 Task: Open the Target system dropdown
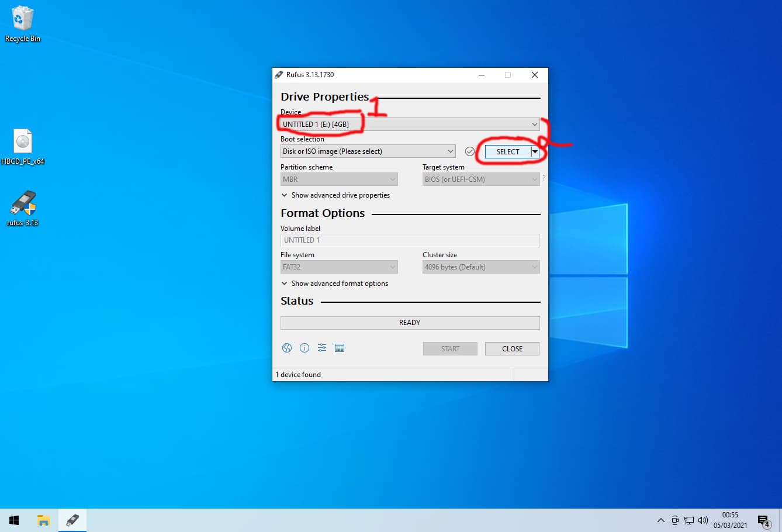tap(481, 179)
